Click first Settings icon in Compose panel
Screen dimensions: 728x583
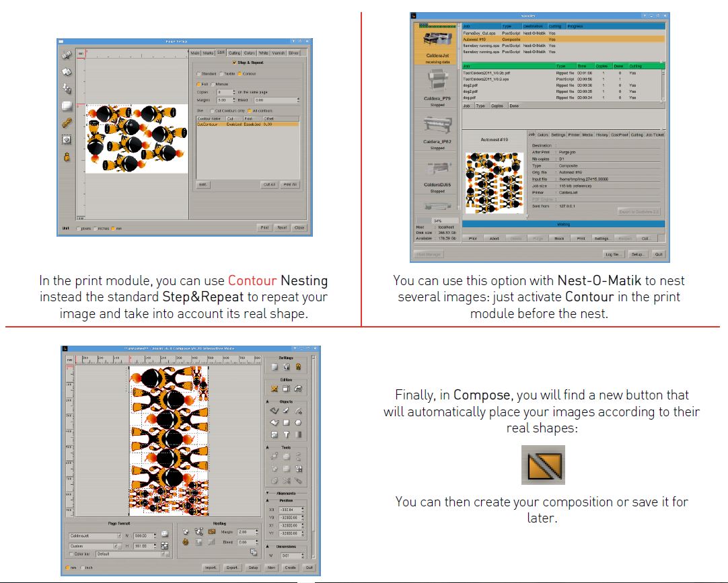click(x=275, y=366)
